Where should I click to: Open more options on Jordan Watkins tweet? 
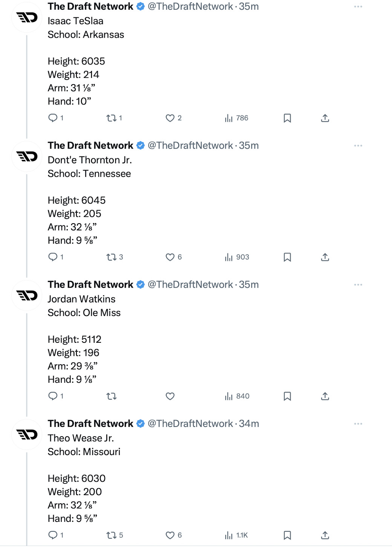pos(358,285)
